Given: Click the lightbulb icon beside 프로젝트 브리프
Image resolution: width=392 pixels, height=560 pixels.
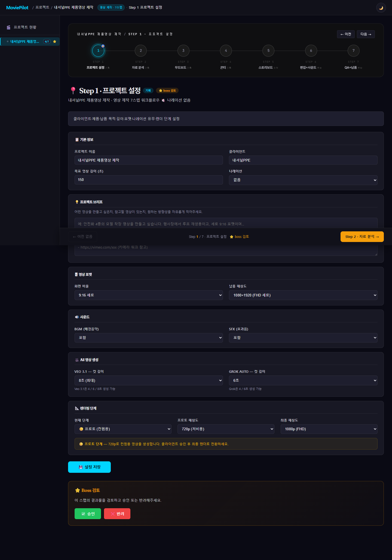Looking at the screenshot, I should click(x=77, y=202).
